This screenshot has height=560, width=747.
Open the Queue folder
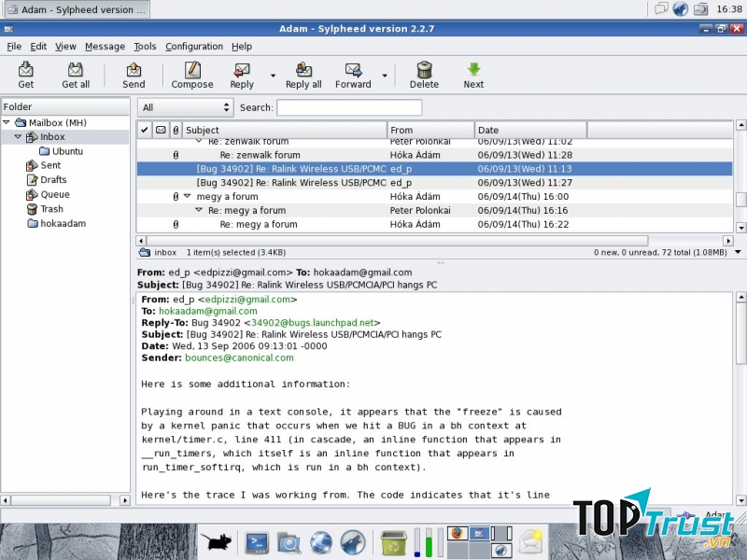pos(55,194)
